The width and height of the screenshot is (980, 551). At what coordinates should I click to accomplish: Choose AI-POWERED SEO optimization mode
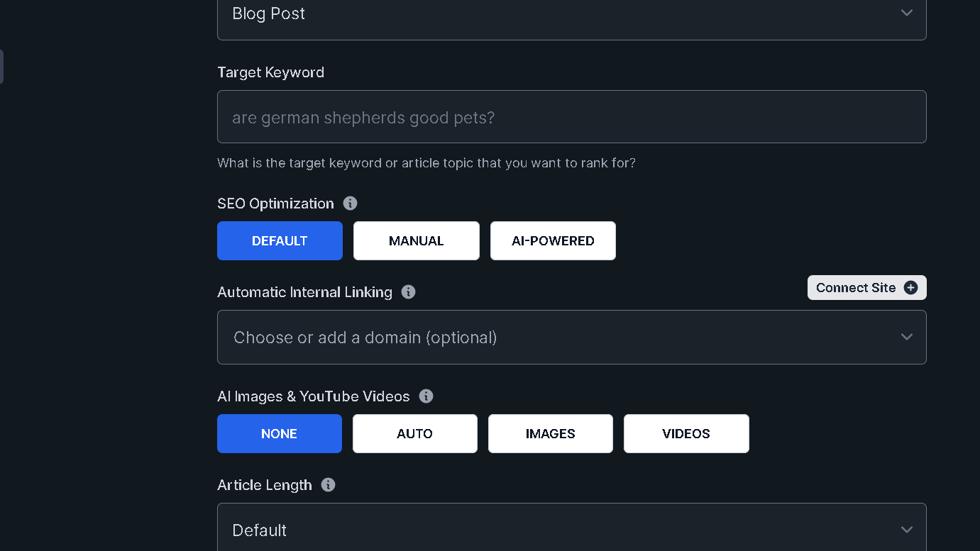[553, 240]
